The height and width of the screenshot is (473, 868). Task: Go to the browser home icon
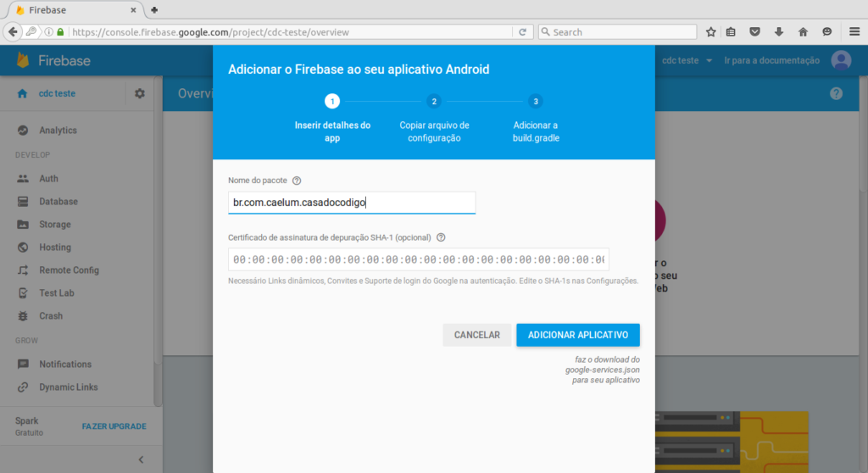[x=803, y=32]
